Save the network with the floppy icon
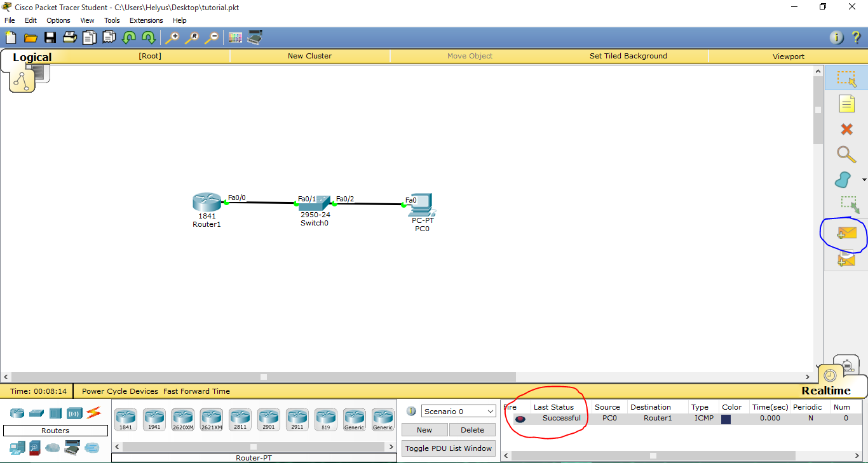 (x=50, y=37)
